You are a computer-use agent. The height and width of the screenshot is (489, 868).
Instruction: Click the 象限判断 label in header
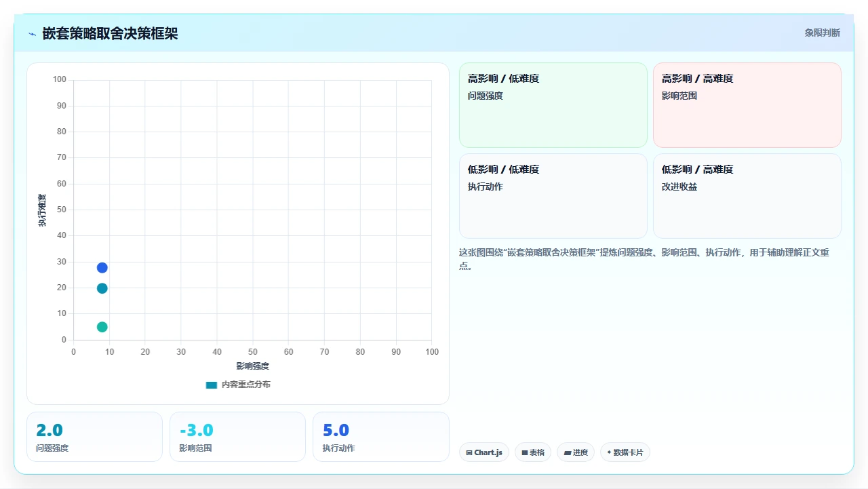[823, 33]
